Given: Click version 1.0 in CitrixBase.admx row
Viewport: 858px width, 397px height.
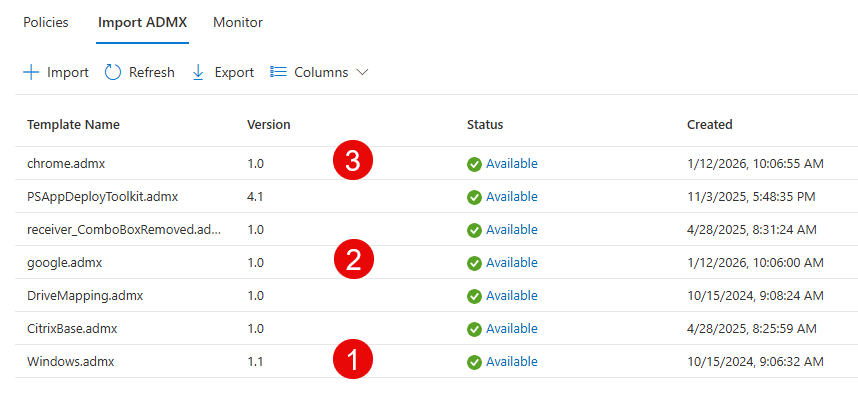Looking at the screenshot, I should [x=256, y=329].
